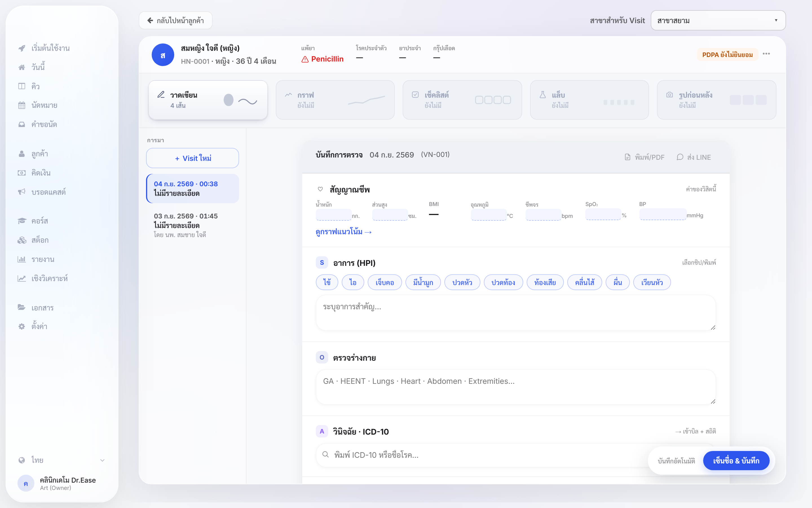Toggle the ไข้ symptom chip
Image resolution: width=812 pixels, height=508 pixels.
click(x=327, y=282)
